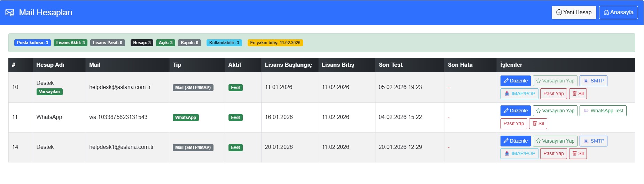644x184 pixels.
Task: Click the Hesap Adı column header
Action: [x=50, y=65]
